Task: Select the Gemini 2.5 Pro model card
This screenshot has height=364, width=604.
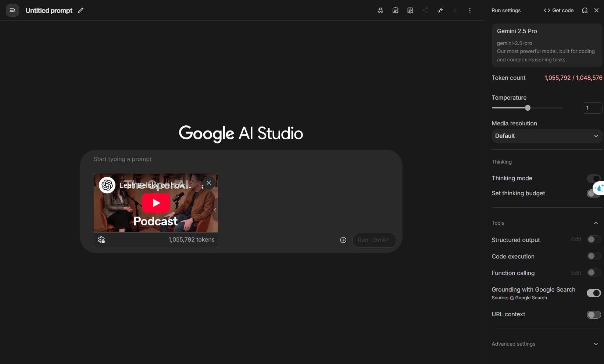Action: (x=547, y=46)
